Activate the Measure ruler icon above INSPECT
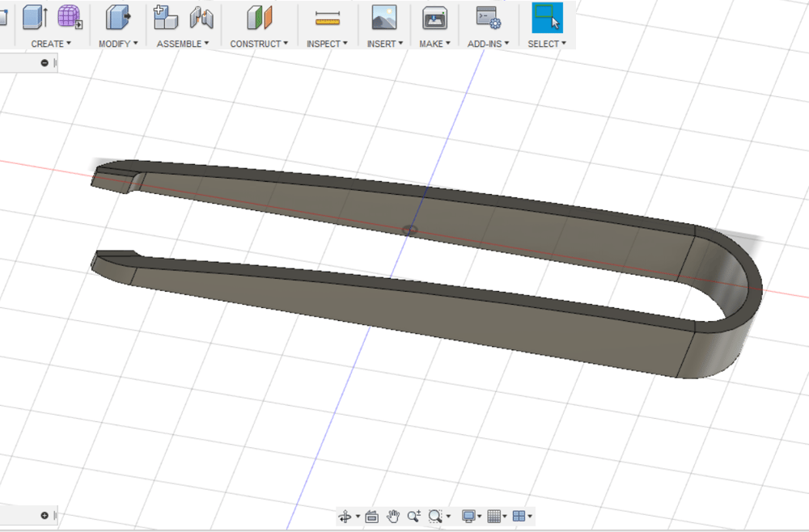The width and height of the screenshot is (809, 532). 328,18
